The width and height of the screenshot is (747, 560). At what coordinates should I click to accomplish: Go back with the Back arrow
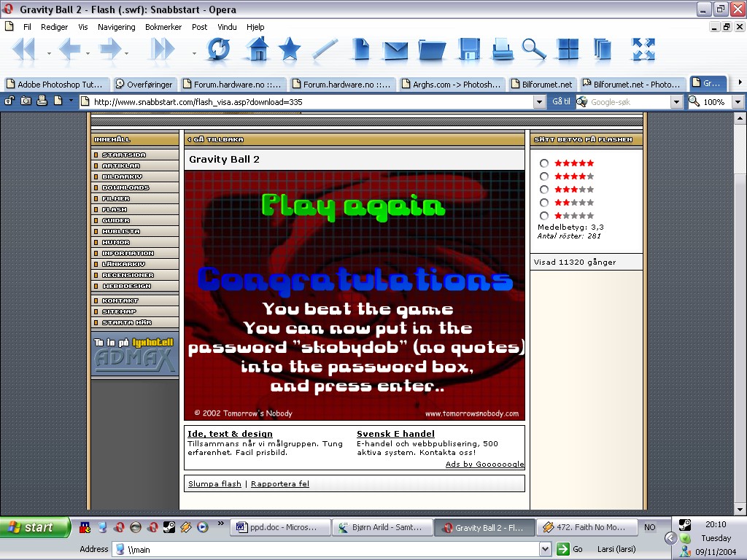click(x=69, y=50)
